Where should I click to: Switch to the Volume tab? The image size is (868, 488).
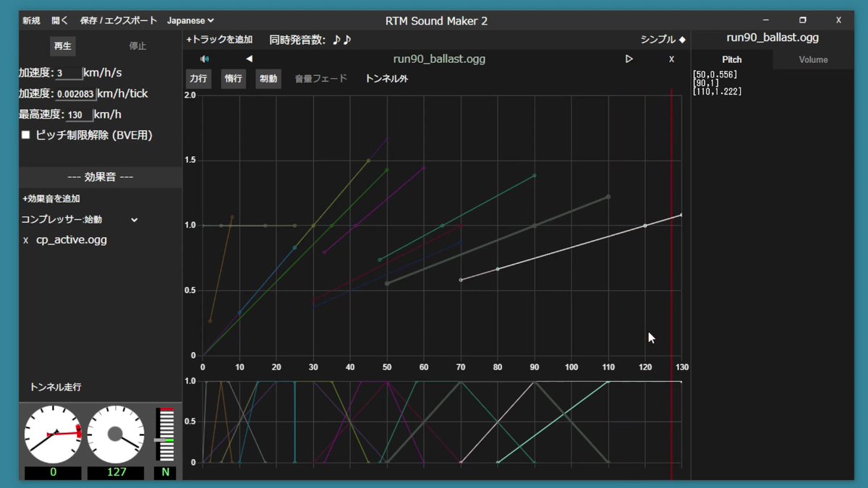click(813, 59)
